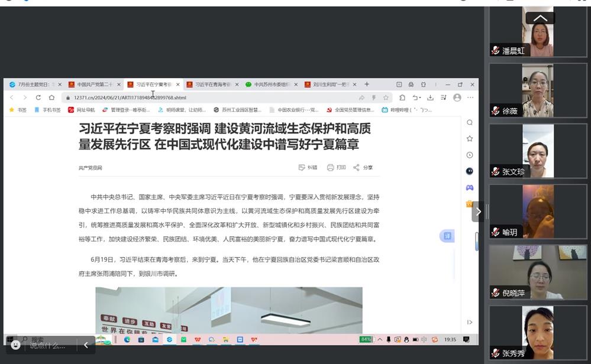Toggle 张秀秀's muted microphone icon
This screenshot has width=591, height=364.
495,353
